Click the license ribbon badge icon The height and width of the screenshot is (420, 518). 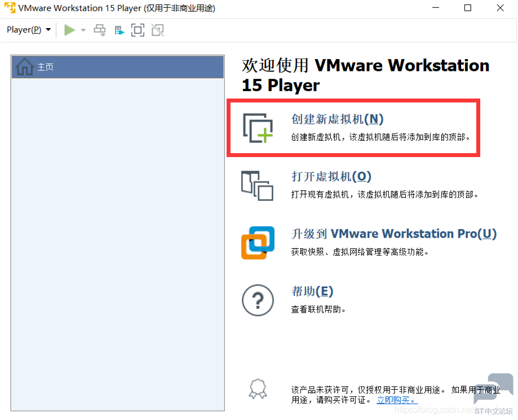point(258,389)
